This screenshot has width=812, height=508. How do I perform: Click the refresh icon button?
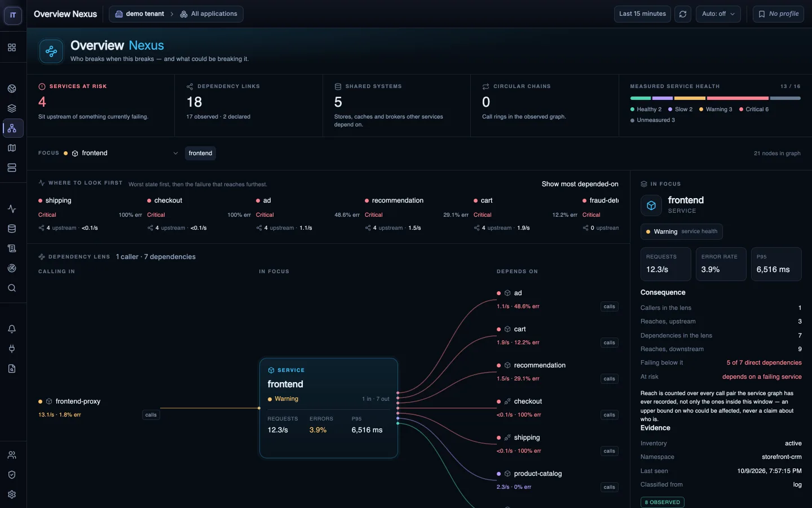tap(683, 14)
